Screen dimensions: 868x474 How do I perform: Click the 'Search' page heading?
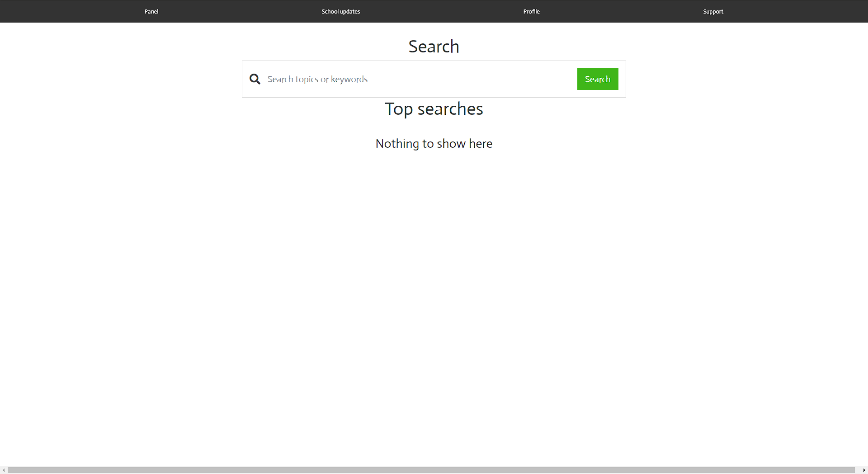pyautogui.click(x=434, y=47)
